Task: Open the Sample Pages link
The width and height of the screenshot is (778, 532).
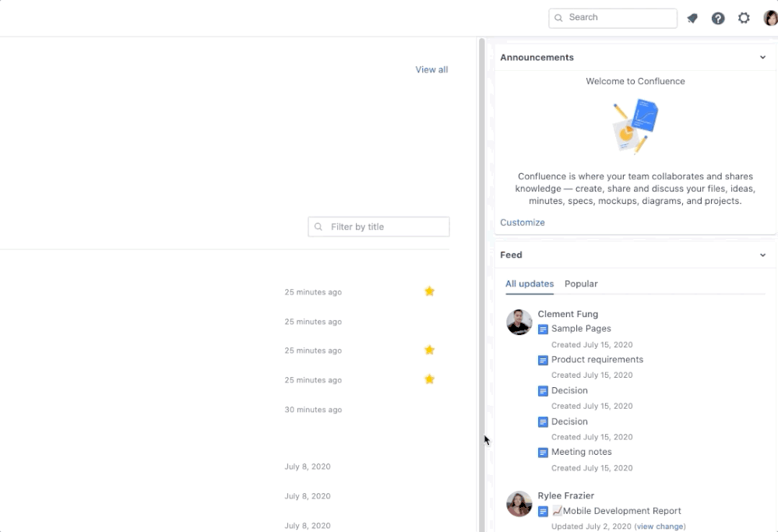Action: tap(581, 329)
